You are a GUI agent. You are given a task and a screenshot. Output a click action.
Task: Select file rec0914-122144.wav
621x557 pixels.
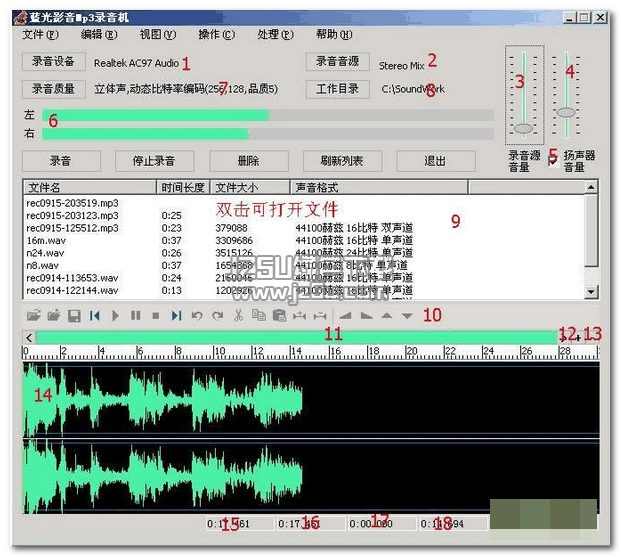tap(72, 290)
